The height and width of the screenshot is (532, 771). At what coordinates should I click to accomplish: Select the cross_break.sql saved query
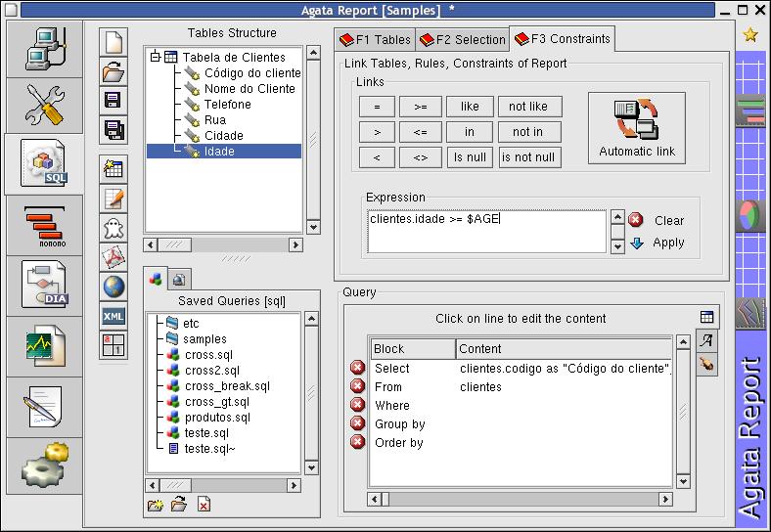(227, 386)
